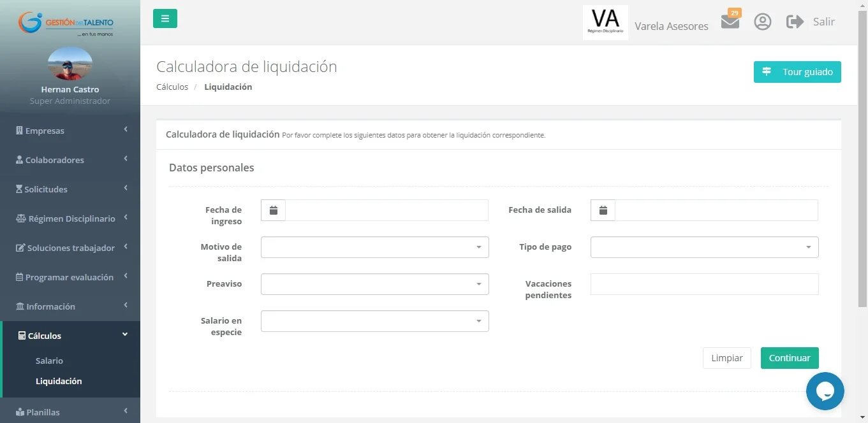Open the Salario en especie dropdown
Viewport: 868px width, 423px height.
point(374,321)
